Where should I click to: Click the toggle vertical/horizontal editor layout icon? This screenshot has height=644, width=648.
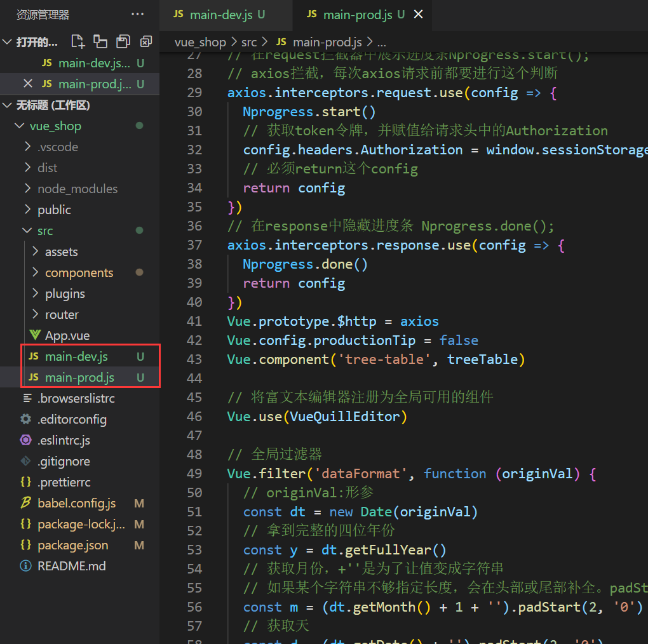[100, 42]
